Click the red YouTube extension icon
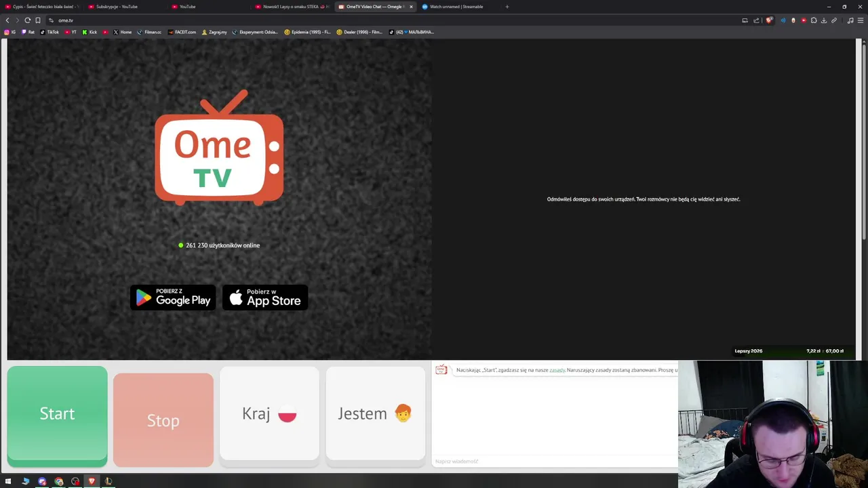The width and height of the screenshot is (868, 488). [x=804, y=20]
